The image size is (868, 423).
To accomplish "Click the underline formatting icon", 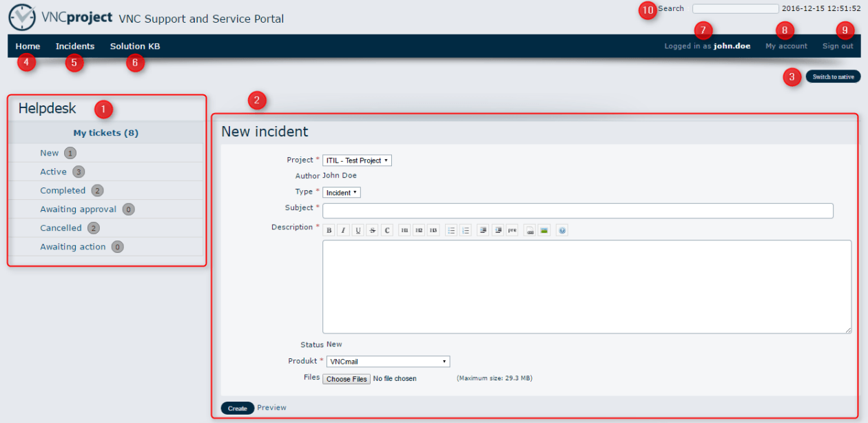I will [358, 230].
